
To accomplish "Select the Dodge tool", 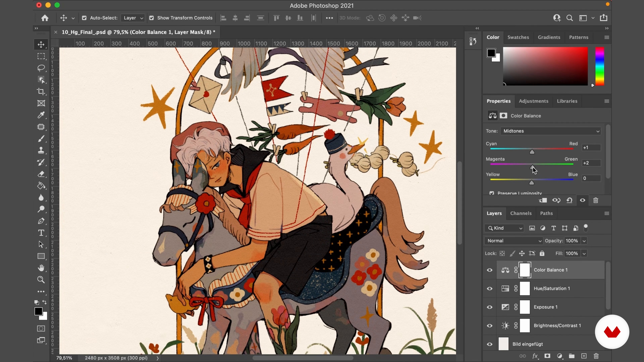I will (x=41, y=209).
